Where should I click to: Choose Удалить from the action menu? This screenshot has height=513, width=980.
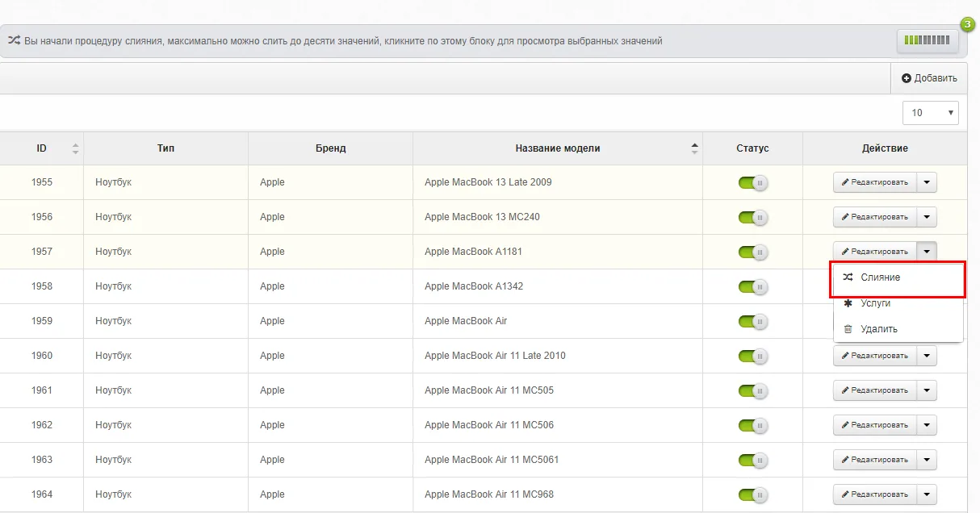pyautogui.click(x=898, y=329)
